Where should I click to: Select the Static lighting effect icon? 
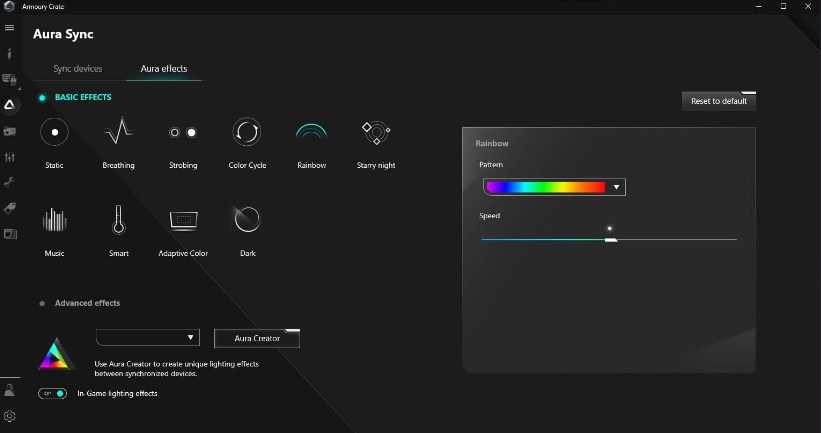pyautogui.click(x=55, y=132)
